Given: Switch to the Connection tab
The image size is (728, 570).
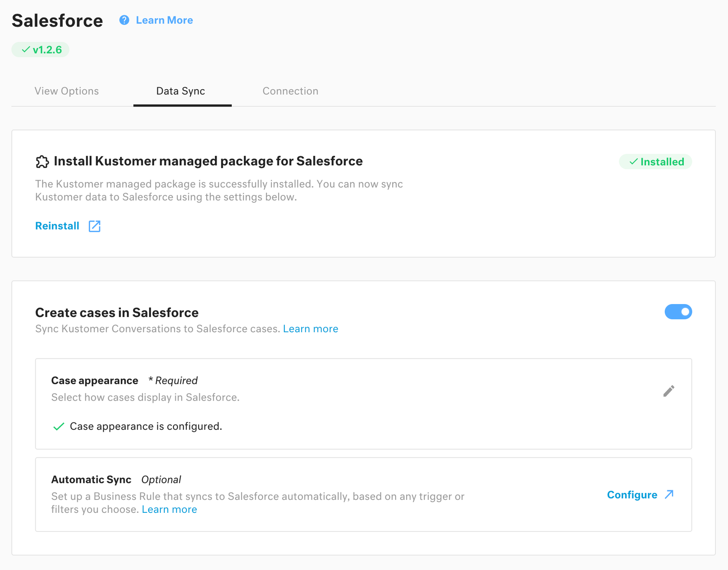Looking at the screenshot, I should pyautogui.click(x=290, y=91).
